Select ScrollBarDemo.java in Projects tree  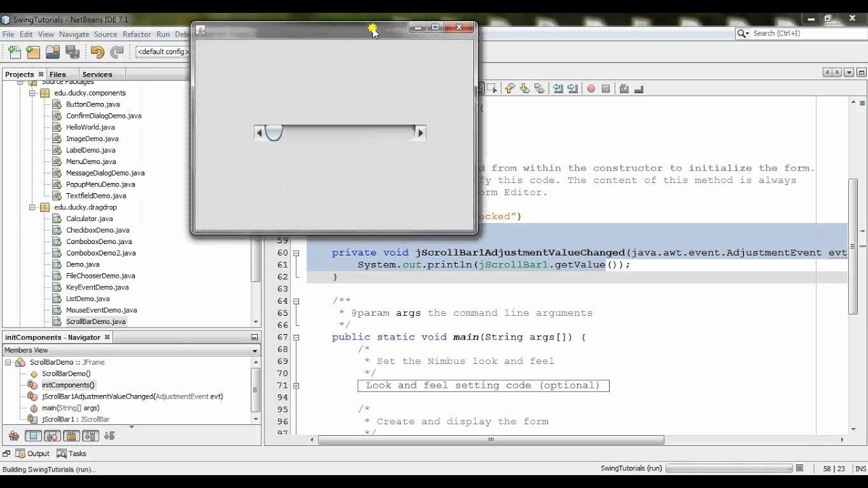(x=96, y=322)
